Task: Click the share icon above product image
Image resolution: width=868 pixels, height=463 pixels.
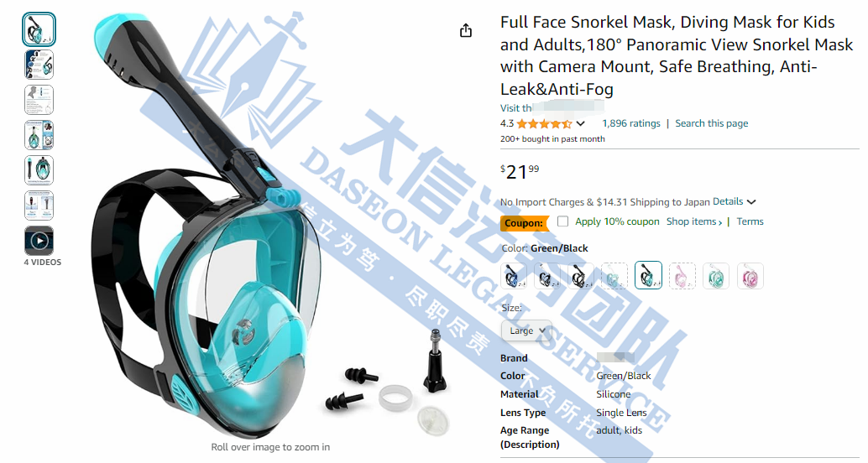Action: click(466, 30)
